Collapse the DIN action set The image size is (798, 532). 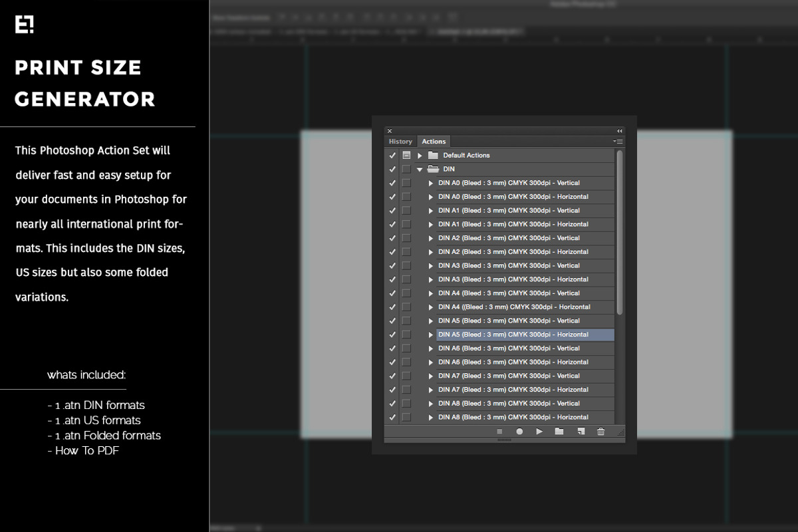[420, 169]
